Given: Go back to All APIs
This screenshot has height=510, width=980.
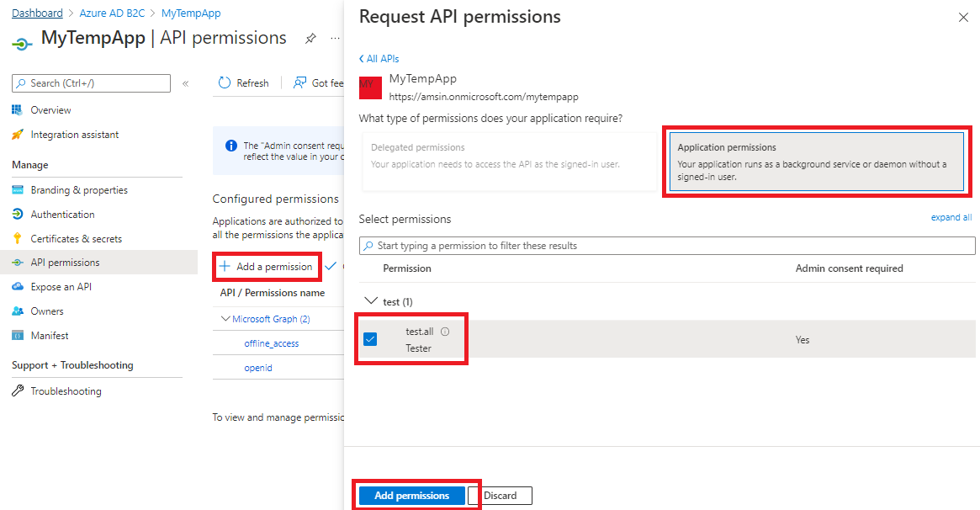Looking at the screenshot, I should (379, 59).
